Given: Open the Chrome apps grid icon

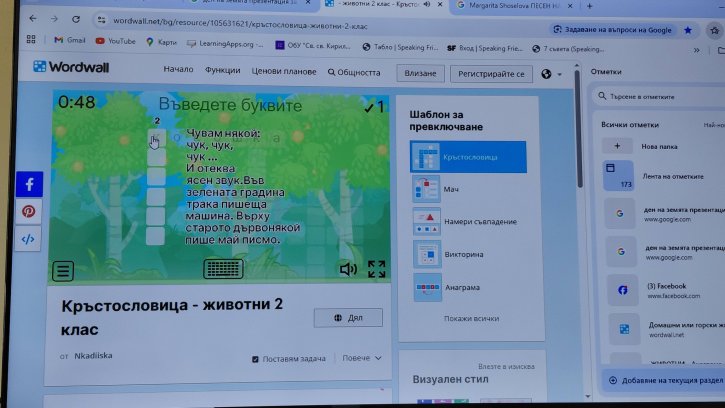Looking at the screenshot, I should pyautogui.click(x=31, y=39).
